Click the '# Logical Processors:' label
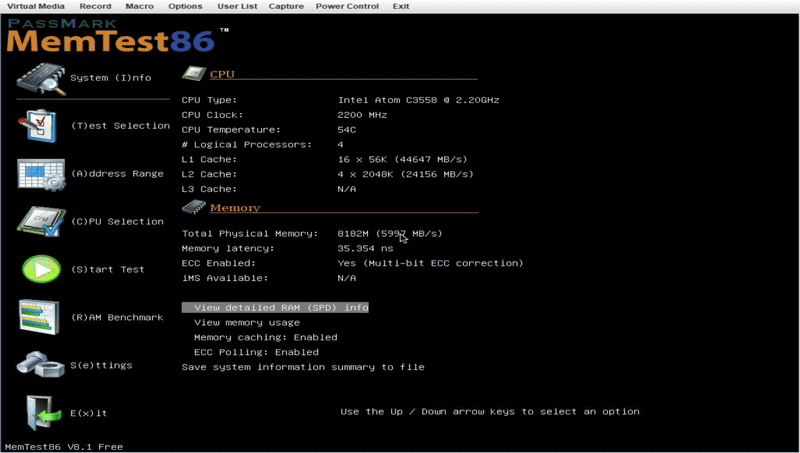800x453 pixels. 246,144
